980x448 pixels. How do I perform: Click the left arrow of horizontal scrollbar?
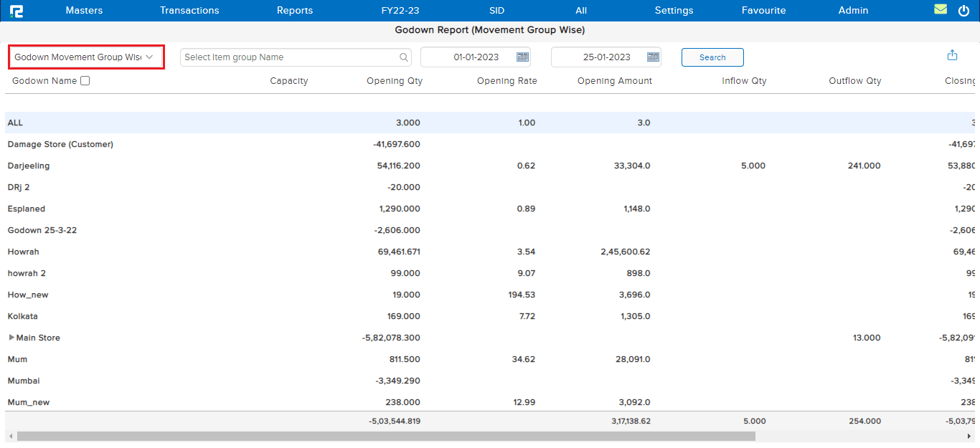[11, 436]
